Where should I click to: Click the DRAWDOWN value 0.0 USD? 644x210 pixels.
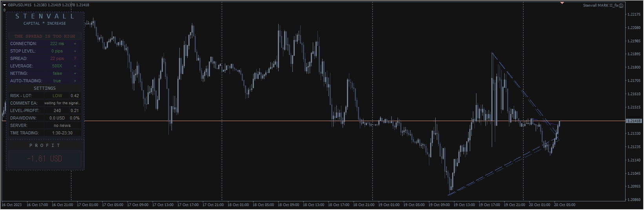(x=57, y=118)
